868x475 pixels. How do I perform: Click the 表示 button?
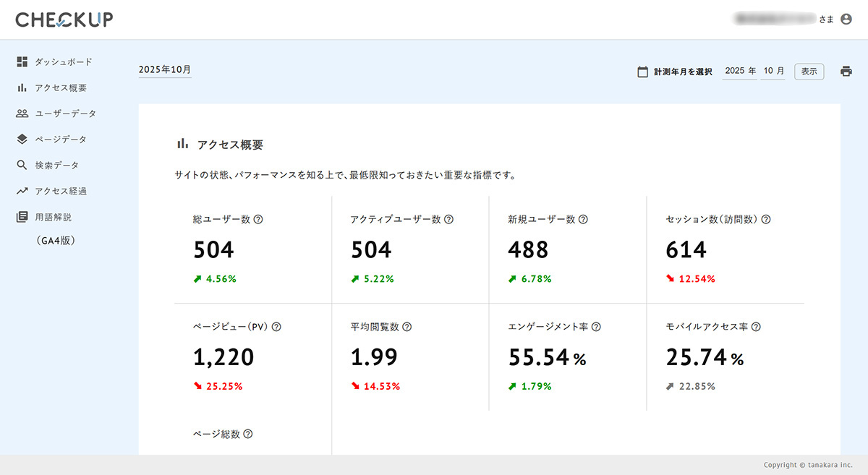tap(809, 72)
